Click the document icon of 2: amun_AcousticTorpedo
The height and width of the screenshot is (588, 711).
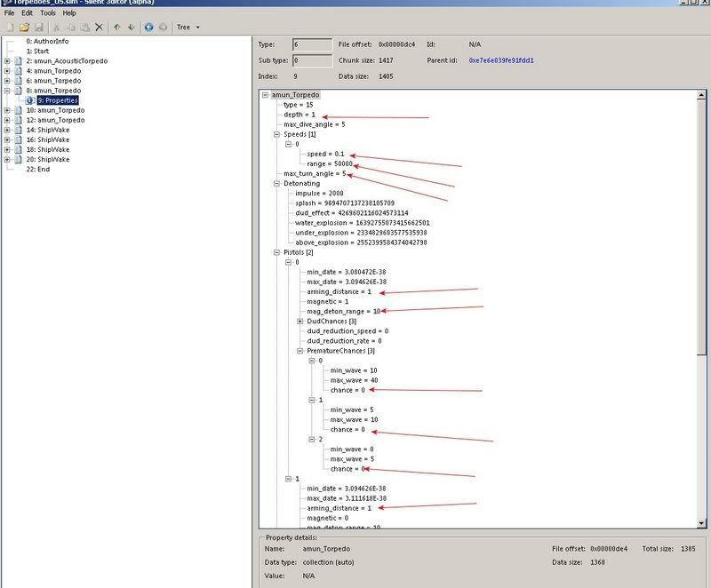[18, 60]
